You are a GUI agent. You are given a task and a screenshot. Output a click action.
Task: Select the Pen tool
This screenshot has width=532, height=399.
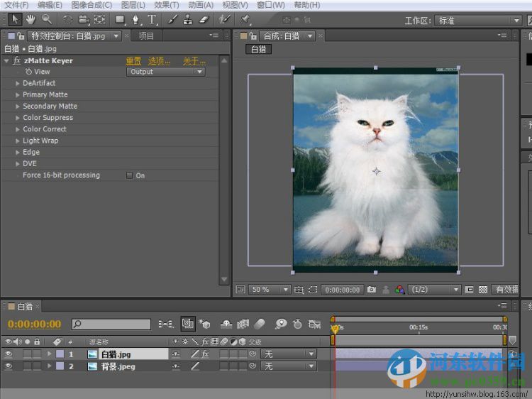(x=135, y=19)
